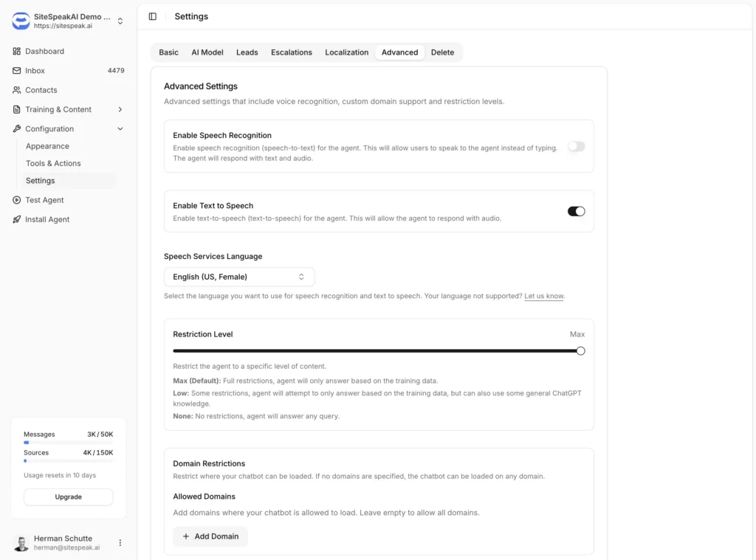756x560 pixels.
Task: Click the SiteSpeakAI logo icon
Action: pos(21,21)
